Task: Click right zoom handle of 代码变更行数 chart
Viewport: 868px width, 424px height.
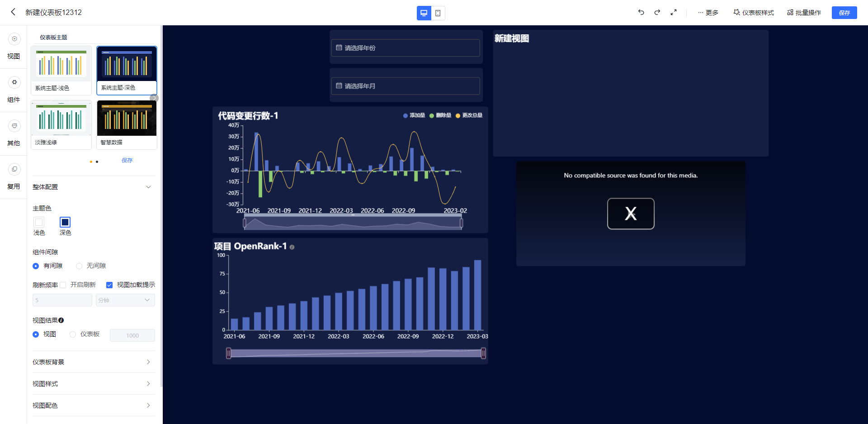Action: coord(461,223)
